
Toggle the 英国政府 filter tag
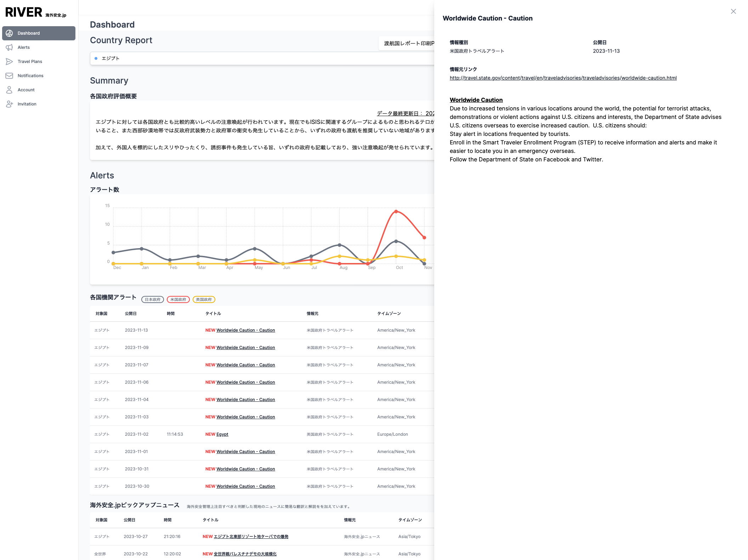(x=204, y=299)
